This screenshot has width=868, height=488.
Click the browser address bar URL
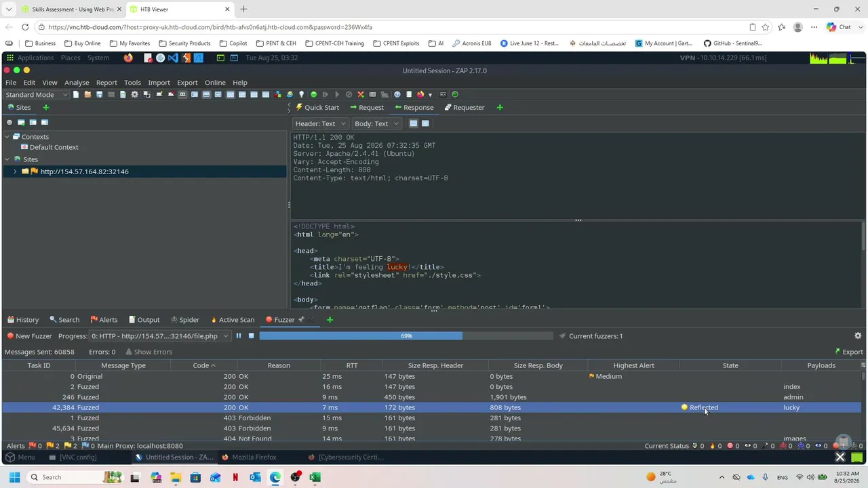[x=210, y=27]
